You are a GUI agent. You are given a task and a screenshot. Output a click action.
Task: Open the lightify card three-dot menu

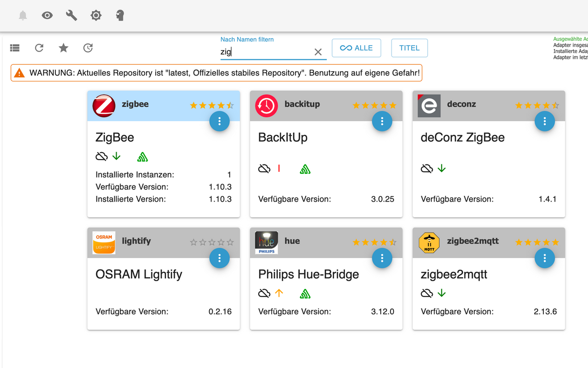tap(220, 258)
